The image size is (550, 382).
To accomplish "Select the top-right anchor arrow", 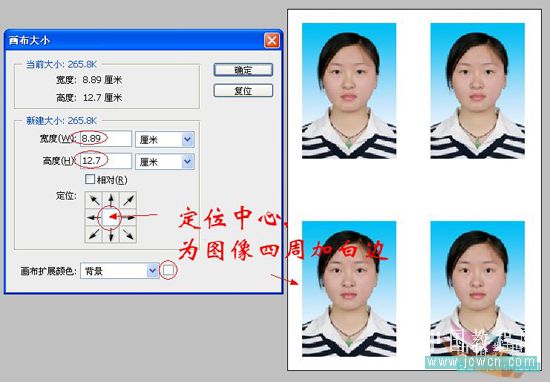I will pyautogui.click(x=128, y=201).
